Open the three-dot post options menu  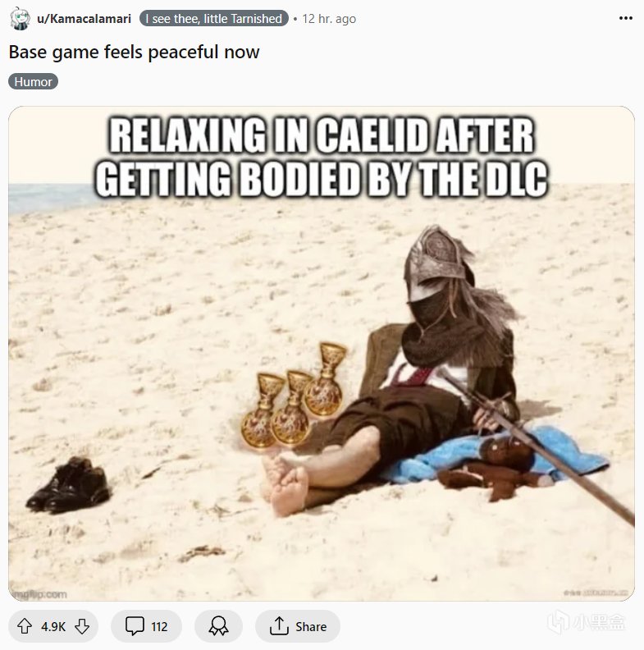[626, 18]
